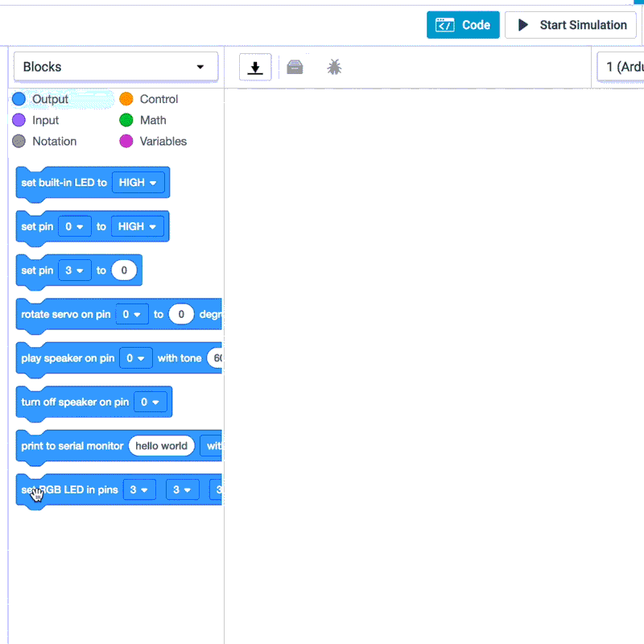Screen dimensions: 644x644
Task: Select the Control block category
Action: pos(149,99)
